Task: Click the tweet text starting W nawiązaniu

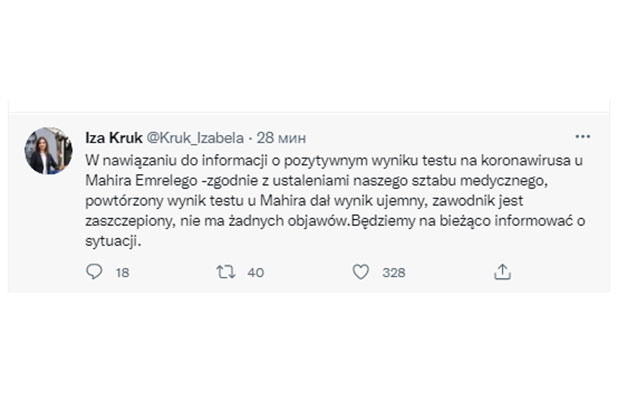Action: pos(335,201)
